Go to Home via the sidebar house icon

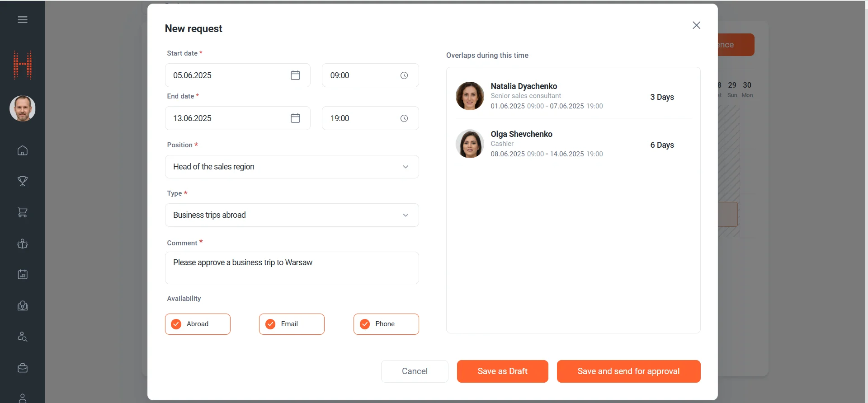tap(23, 150)
